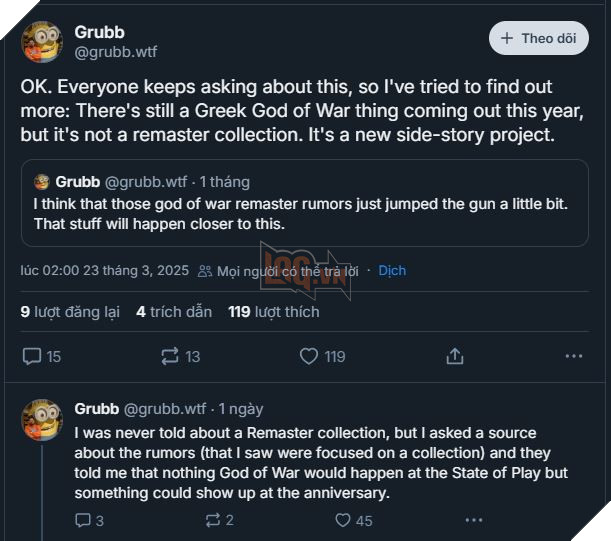611x541 pixels.
Task: Like the follow-up reply post
Action: coord(343,520)
